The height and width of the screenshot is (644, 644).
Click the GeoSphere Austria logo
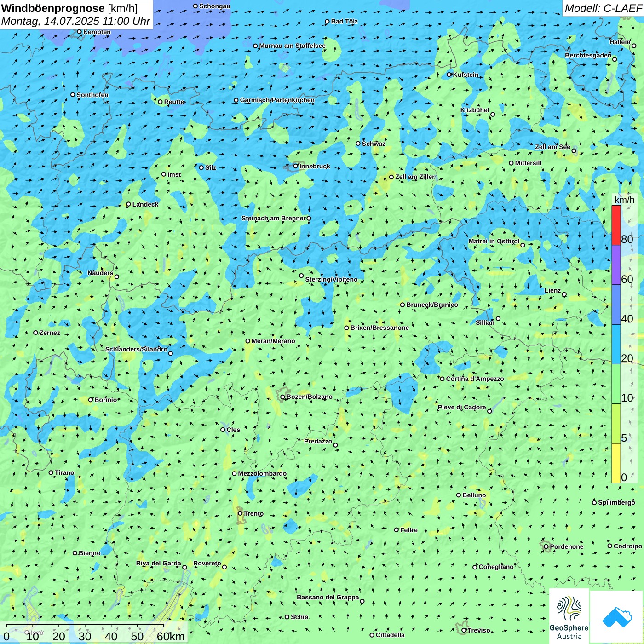[x=569, y=616]
